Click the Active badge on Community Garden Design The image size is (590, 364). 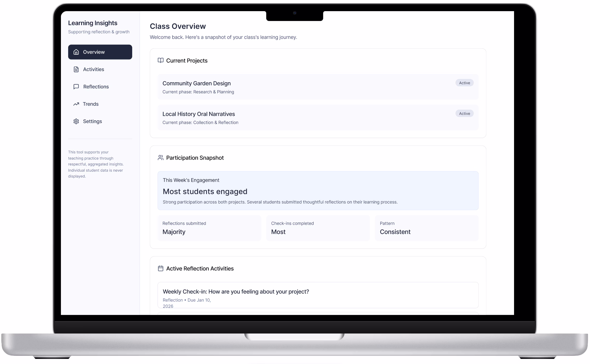(464, 83)
